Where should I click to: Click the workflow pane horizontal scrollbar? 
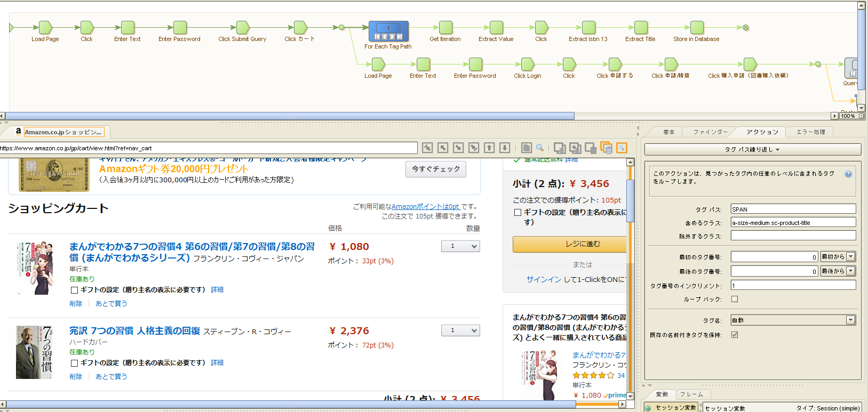pyautogui.click(x=290, y=116)
